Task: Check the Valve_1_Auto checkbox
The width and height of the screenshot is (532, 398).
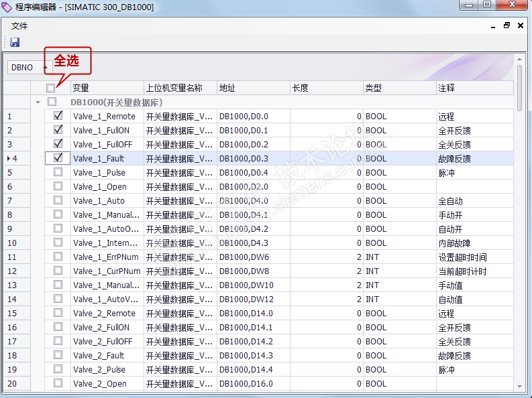Action: [x=58, y=200]
